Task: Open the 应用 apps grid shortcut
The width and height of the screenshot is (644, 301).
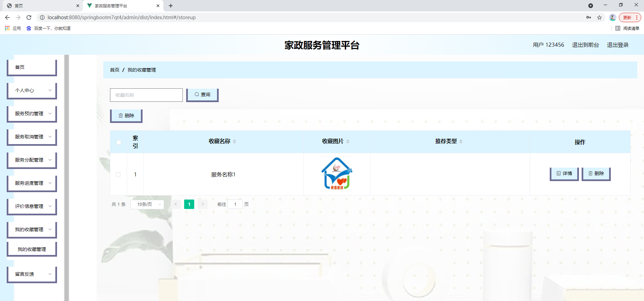Action: coord(13,28)
